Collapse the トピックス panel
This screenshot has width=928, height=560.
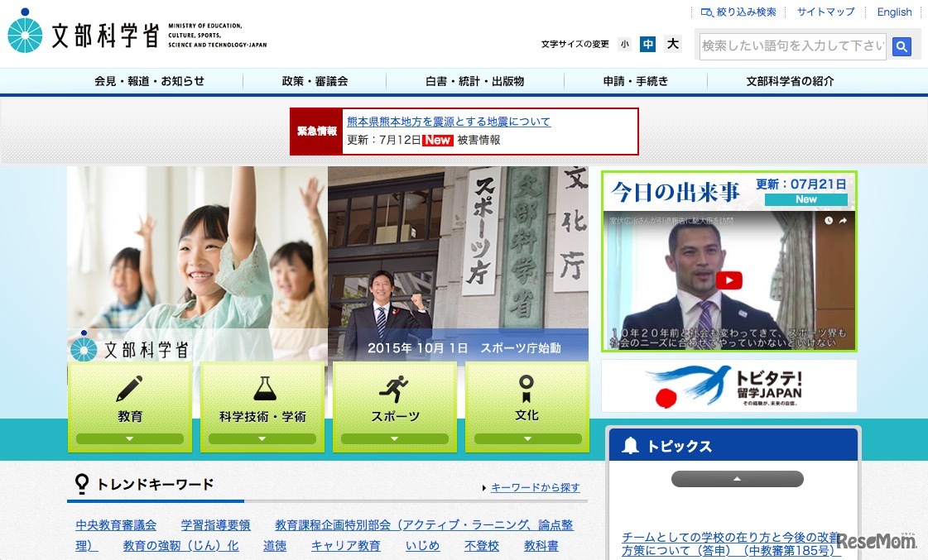pos(736,478)
